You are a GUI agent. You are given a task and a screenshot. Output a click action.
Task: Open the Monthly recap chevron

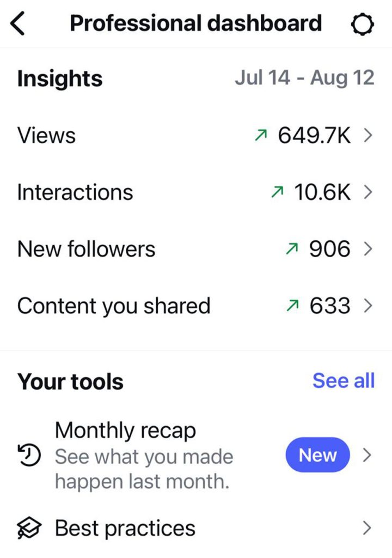point(367,455)
